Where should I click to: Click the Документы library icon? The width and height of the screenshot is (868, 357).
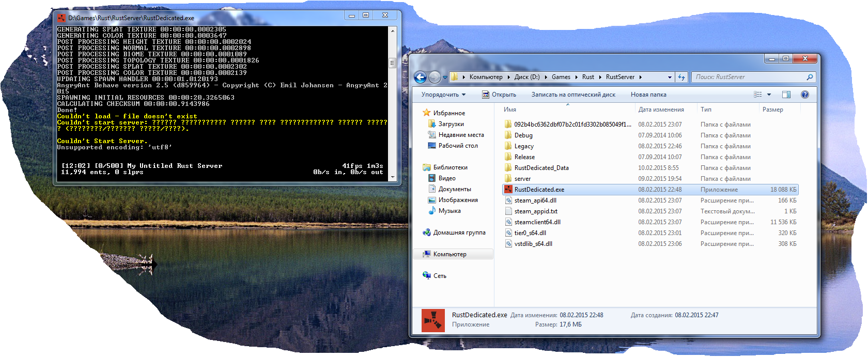pyautogui.click(x=432, y=189)
